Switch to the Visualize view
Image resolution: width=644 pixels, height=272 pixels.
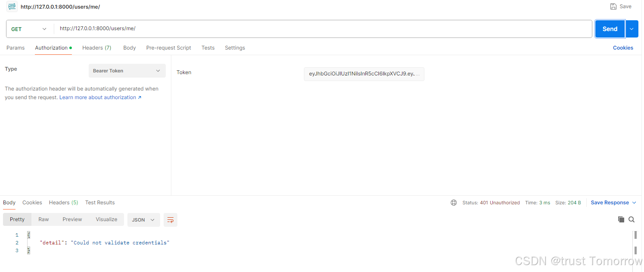(106, 219)
